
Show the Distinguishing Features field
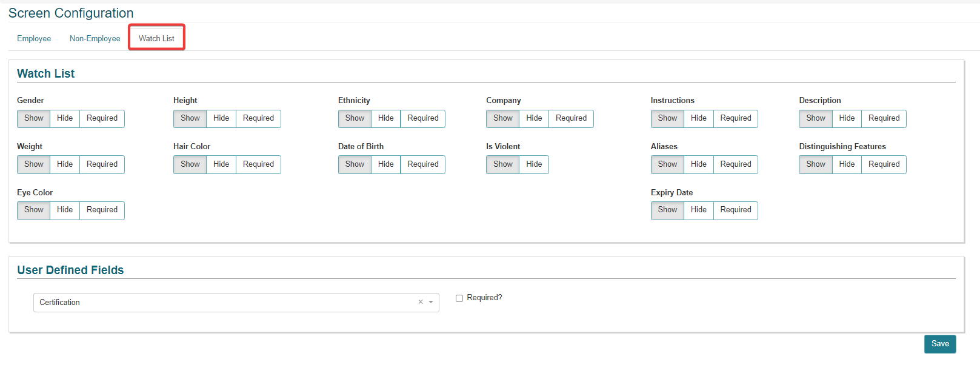(x=815, y=164)
